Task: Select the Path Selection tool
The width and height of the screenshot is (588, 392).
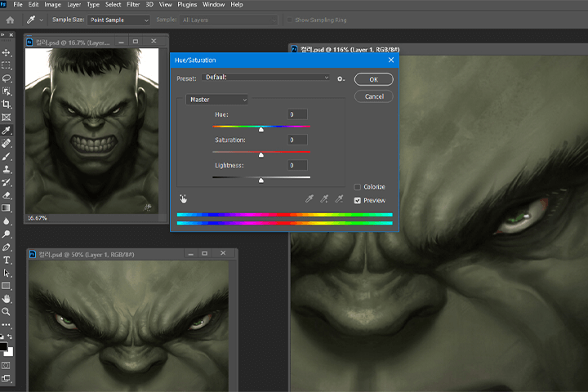Action: (x=7, y=273)
